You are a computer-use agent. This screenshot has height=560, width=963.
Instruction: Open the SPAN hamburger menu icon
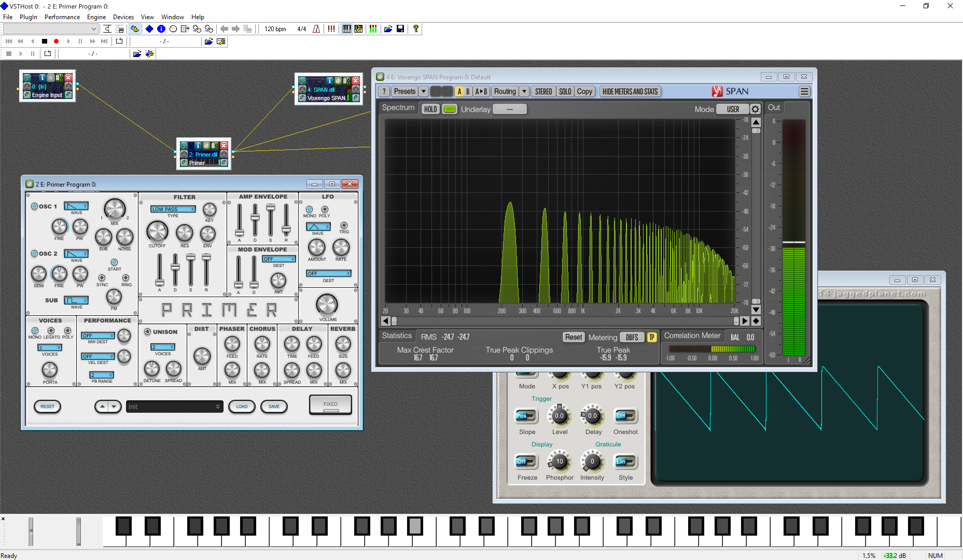tap(804, 92)
